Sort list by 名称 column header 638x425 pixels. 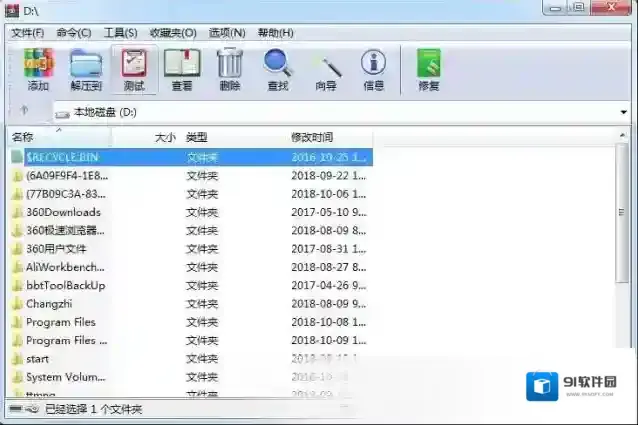point(23,137)
